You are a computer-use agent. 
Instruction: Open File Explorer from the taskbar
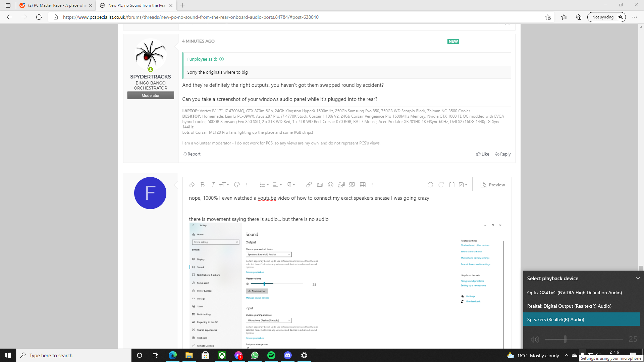pos(189,355)
